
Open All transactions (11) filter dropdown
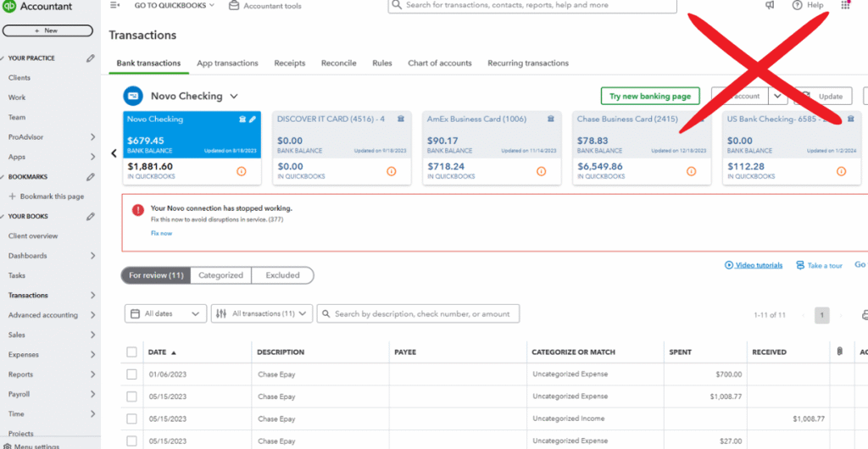262,313
